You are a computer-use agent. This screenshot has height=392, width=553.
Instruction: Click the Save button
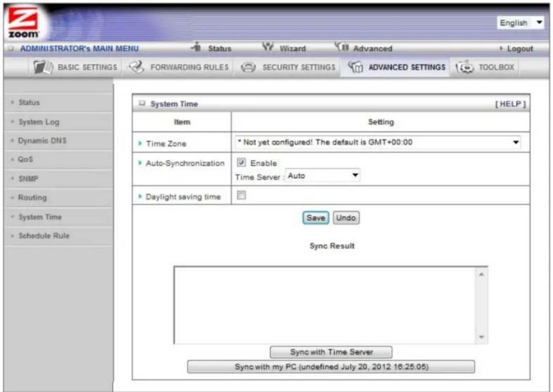[316, 218]
